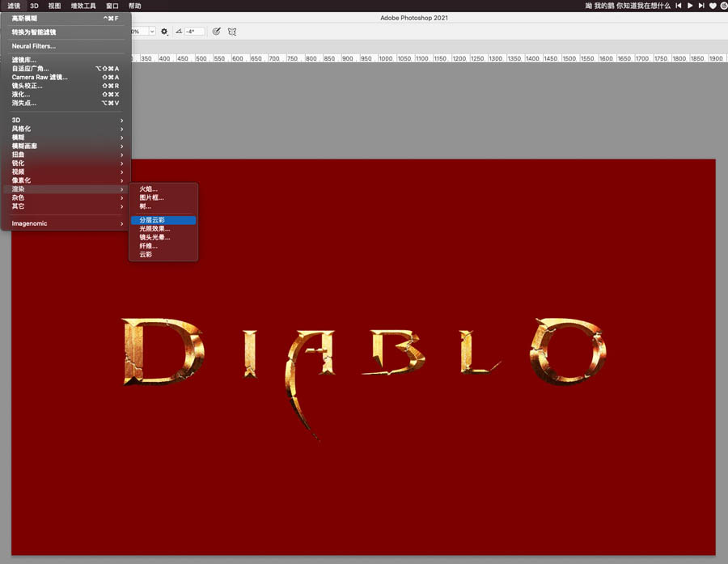Viewport: 728px width, 564px height.
Task: Select 转换为智能滤镜 menu item
Action: point(34,32)
